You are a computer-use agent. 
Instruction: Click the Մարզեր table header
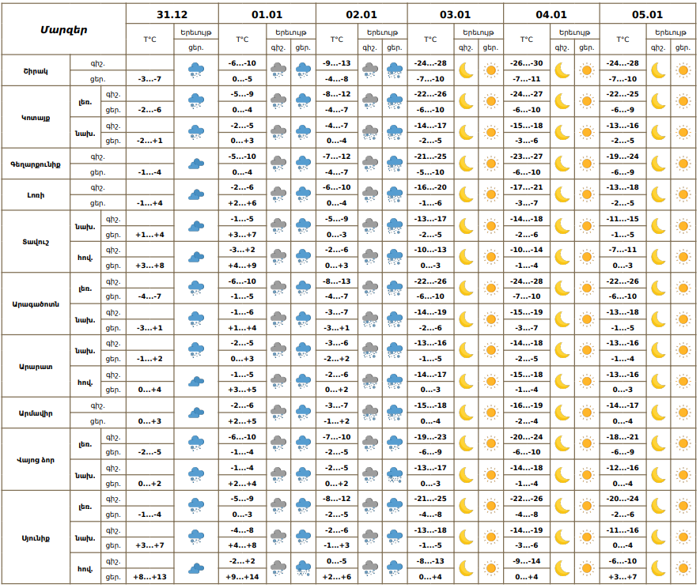[x=64, y=29]
